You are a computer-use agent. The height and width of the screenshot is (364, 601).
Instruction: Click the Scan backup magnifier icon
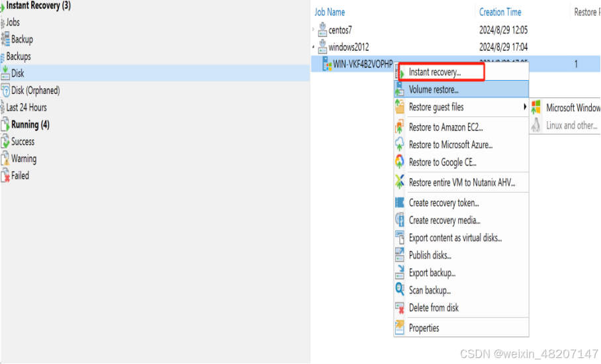click(399, 289)
